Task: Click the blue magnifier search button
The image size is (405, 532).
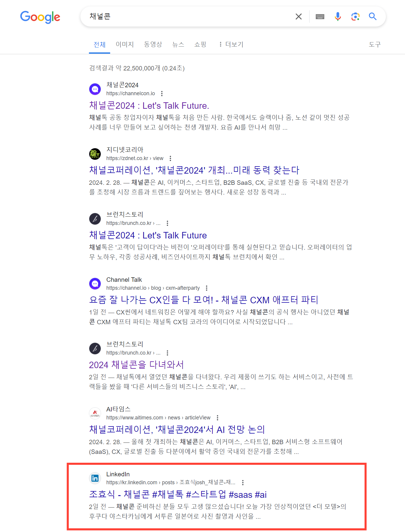Action: coord(373,17)
